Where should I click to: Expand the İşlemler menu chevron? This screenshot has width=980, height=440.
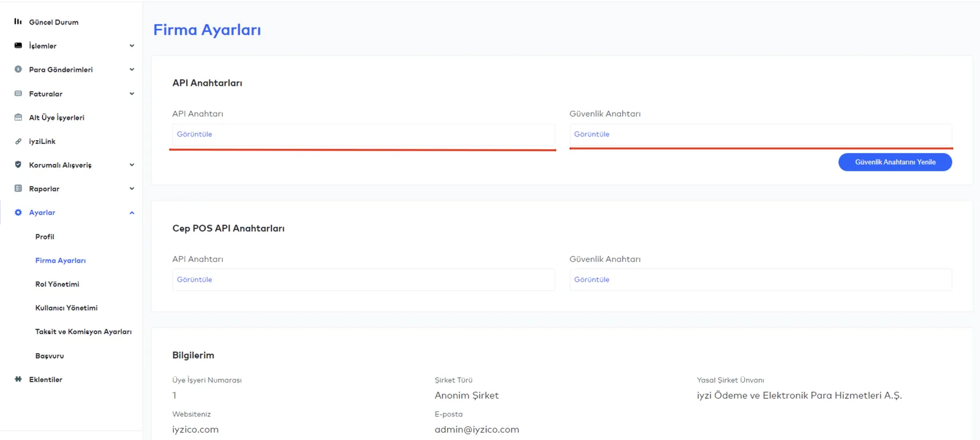coord(132,46)
